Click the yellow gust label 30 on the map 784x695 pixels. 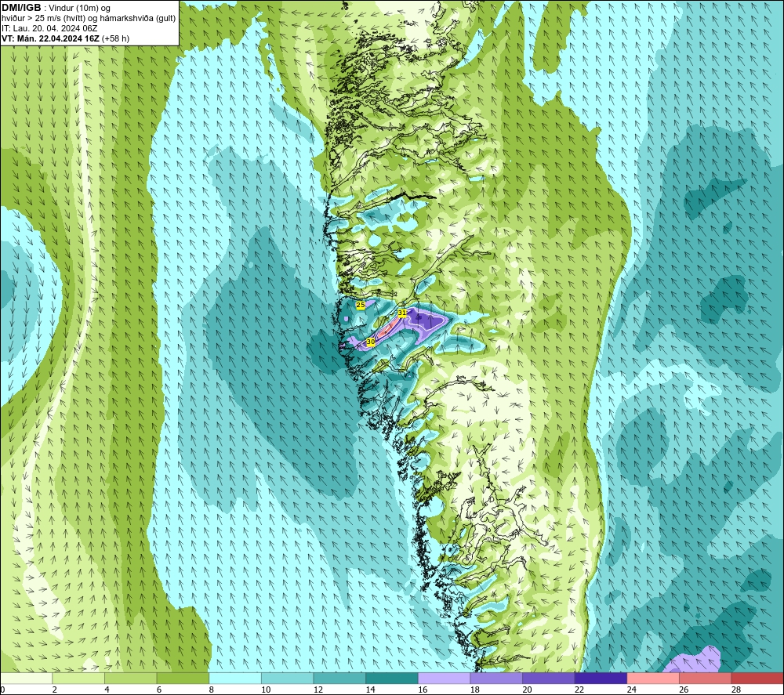click(x=371, y=342)
